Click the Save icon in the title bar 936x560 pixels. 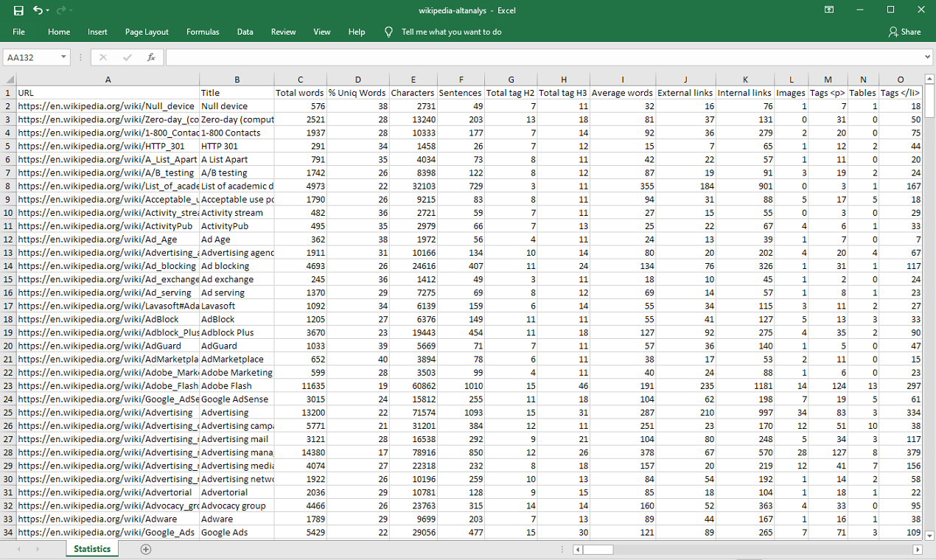18,10
